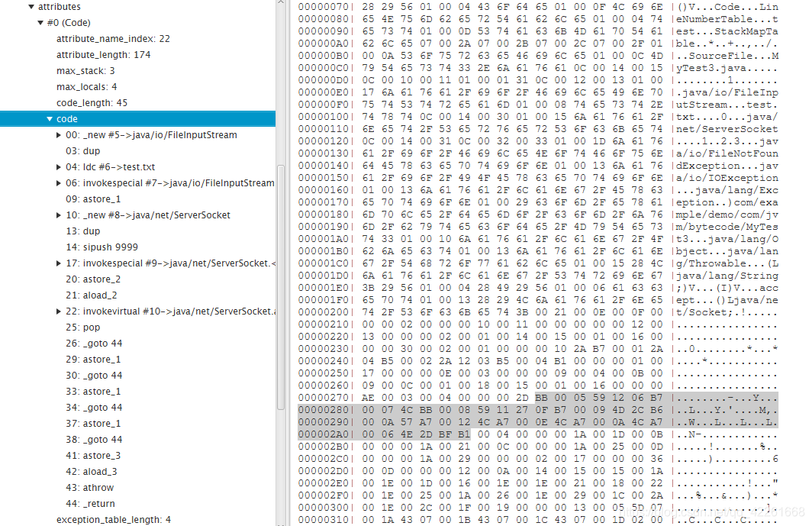Click ASCII text 'yTest3.java.....'
The image size is (812, 526).
(727, 69)
